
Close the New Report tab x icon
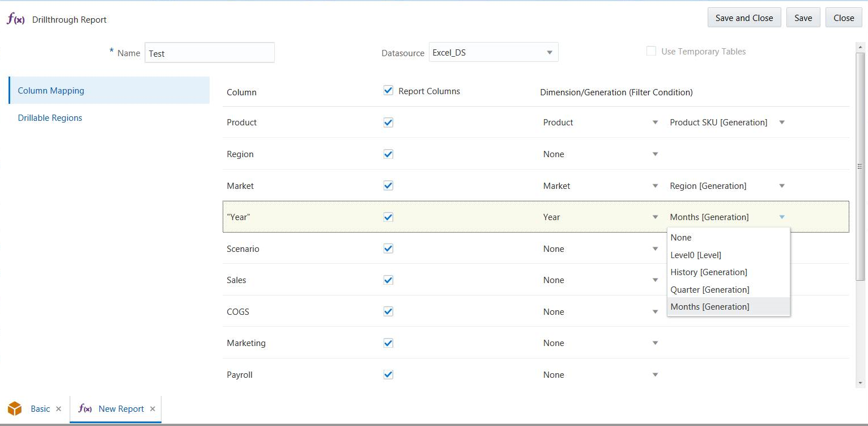[x=152, y=409]
